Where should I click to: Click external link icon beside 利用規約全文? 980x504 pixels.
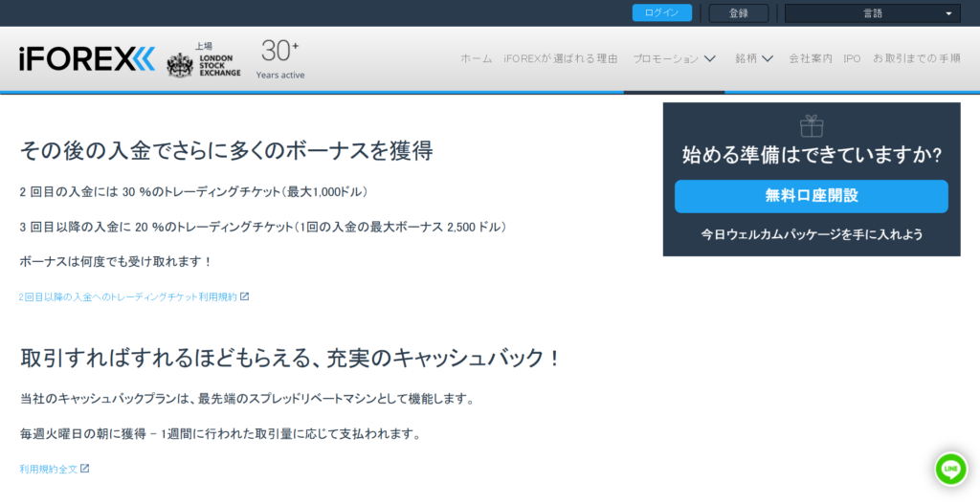(85, 469)
